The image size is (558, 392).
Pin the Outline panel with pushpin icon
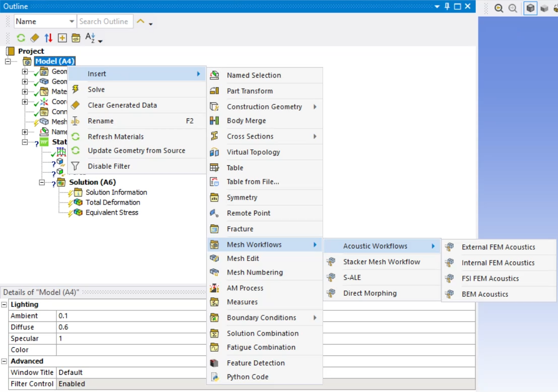click(x=447, y=7)
